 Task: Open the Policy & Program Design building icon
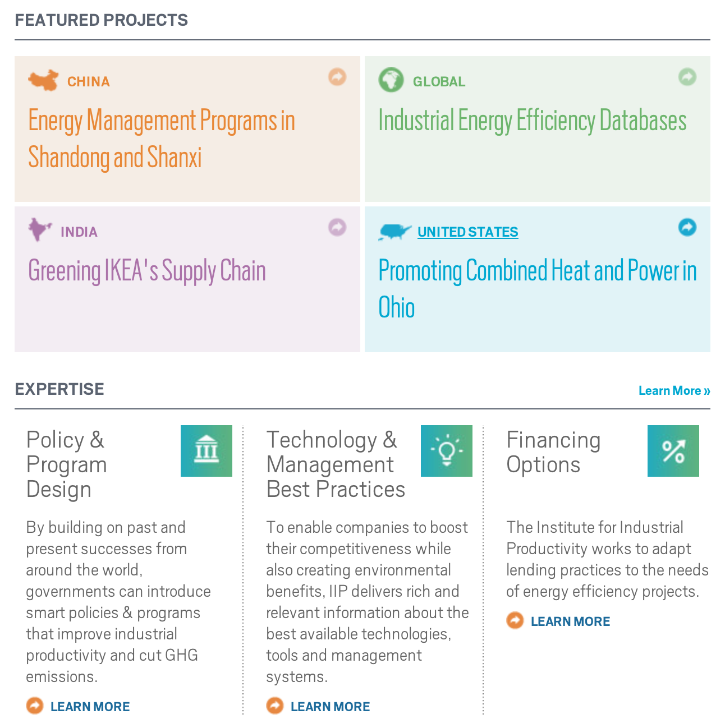(207, 451)
